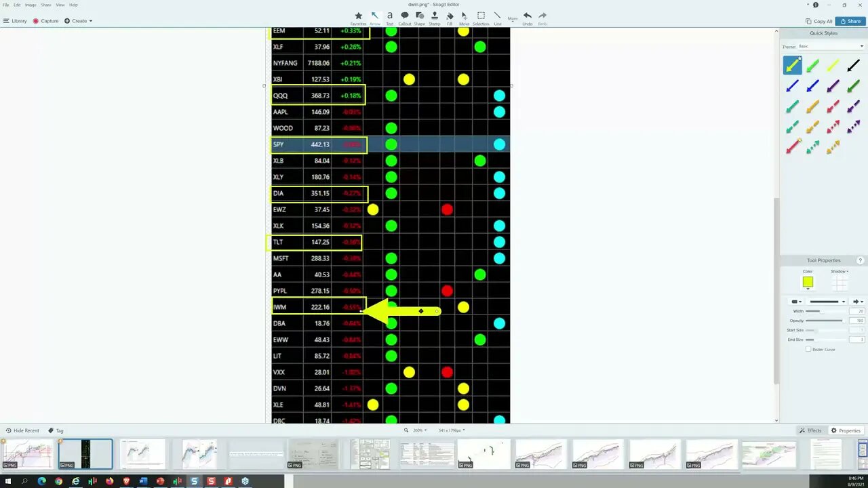Apply the teal dotted double-headed arrow style

812,146
